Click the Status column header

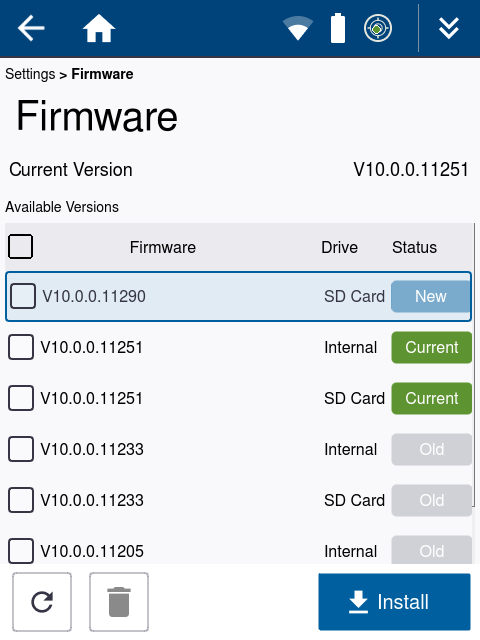414,247
